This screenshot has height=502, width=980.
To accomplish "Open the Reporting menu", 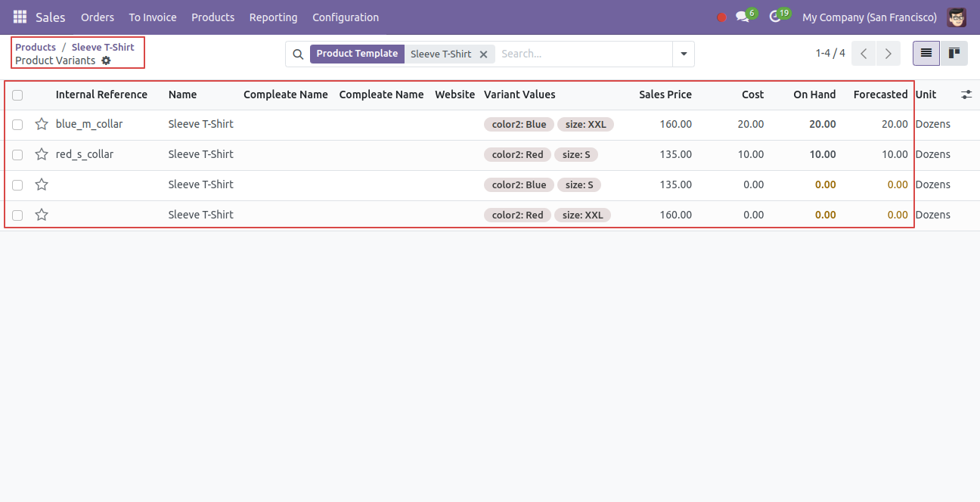I will pyautogui.click(x=273, y=17).
